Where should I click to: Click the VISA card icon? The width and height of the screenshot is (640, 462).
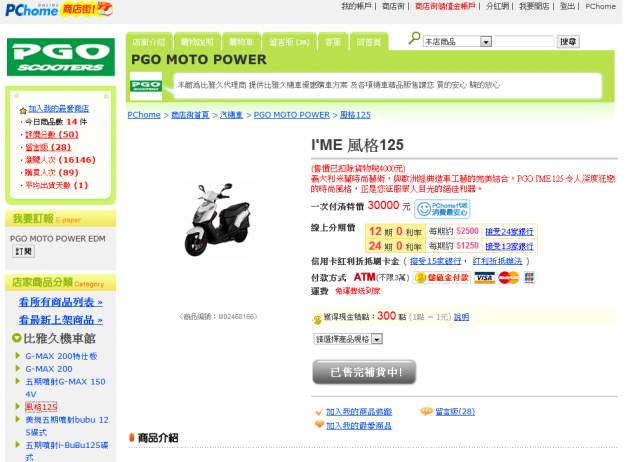pyautogui.click(x=484, y=278)
